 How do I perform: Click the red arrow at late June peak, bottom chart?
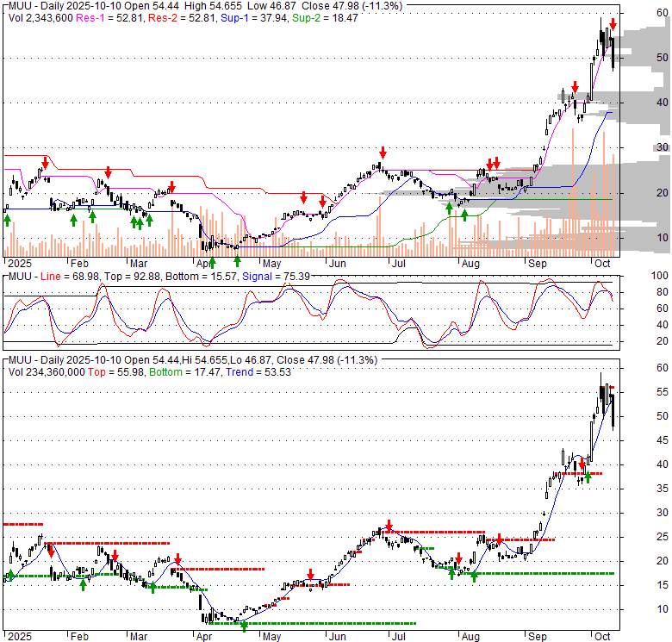[389, 526]
